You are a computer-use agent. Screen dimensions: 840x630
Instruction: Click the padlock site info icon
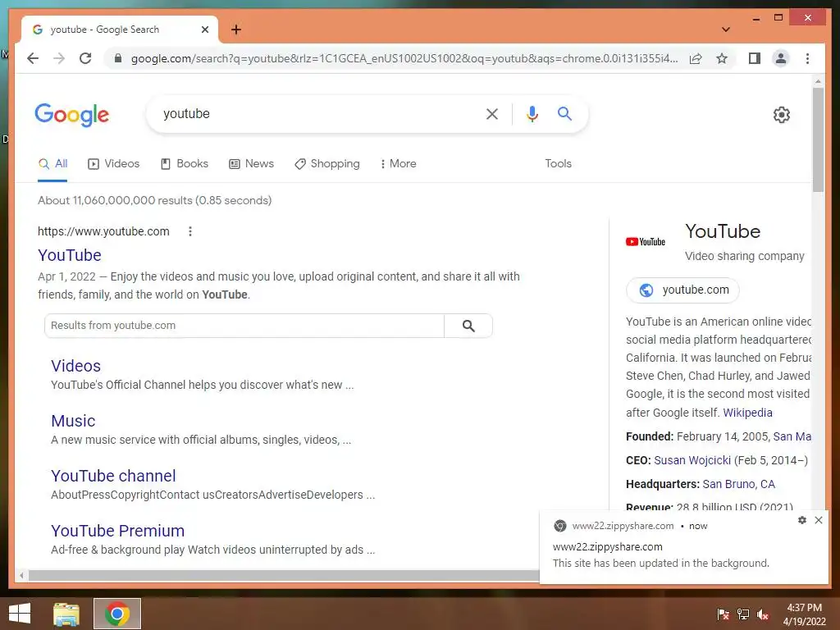click(118, 58)
